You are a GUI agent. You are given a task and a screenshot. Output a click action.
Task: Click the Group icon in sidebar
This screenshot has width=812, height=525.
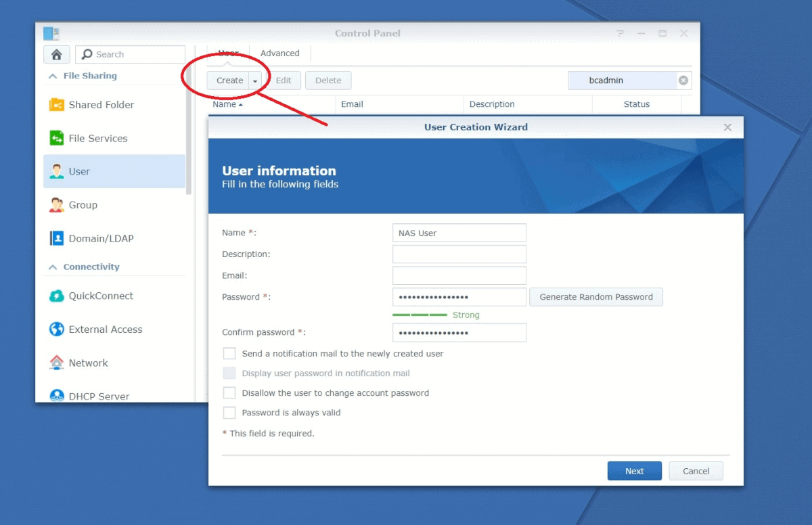pyautogui.click(x=57, y=205)
